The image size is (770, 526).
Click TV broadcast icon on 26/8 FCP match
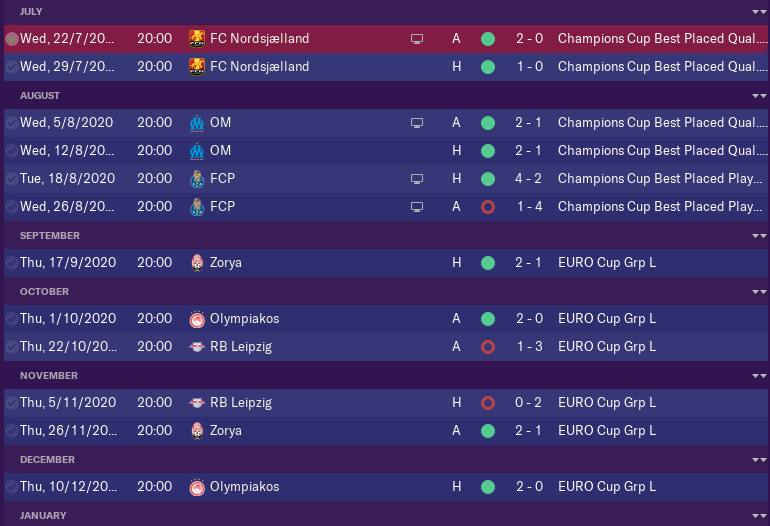tap(417, 207)
